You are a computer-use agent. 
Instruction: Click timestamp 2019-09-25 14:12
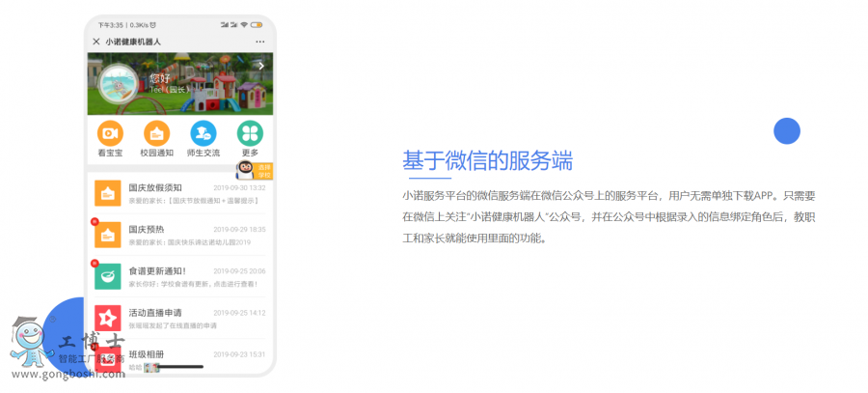point(239,313)
